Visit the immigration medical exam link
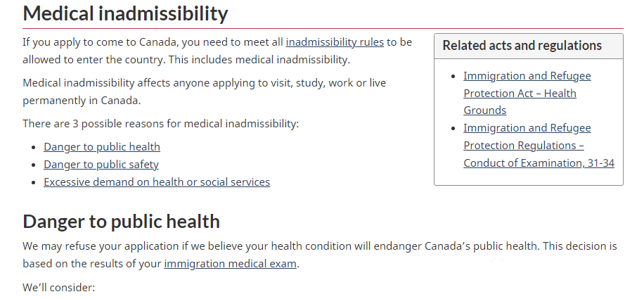The width and height of the screenshot is (644, 299). point(230,264)
